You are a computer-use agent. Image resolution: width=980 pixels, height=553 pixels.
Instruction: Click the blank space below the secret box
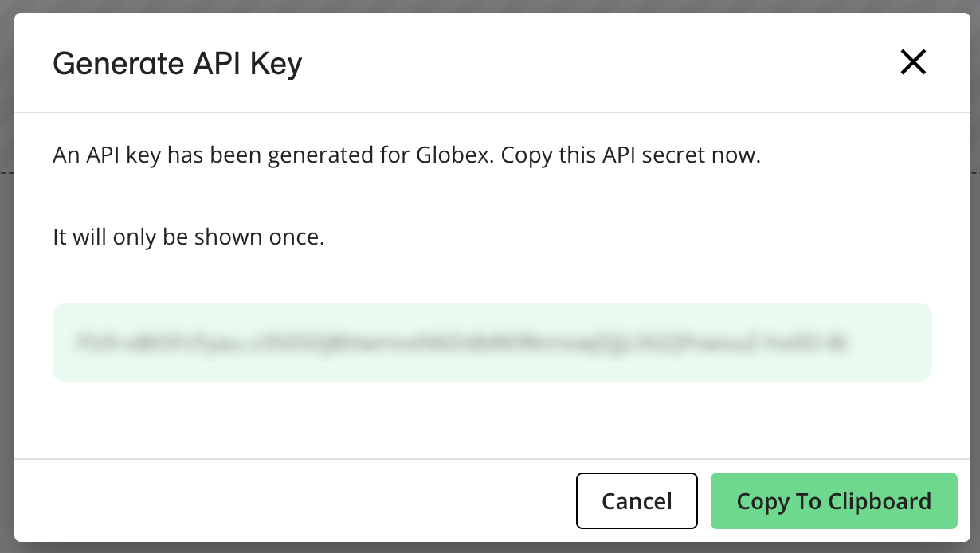(492, 419)
